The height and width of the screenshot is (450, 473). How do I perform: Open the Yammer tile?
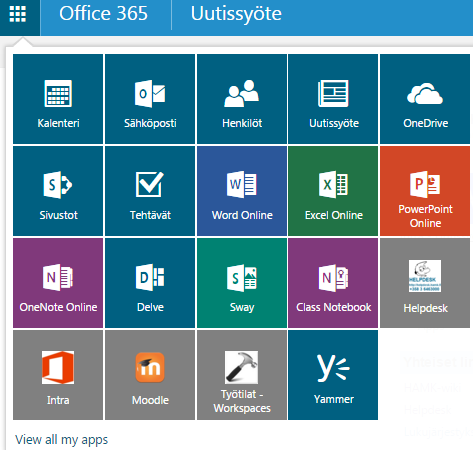(x=333, y=375)
